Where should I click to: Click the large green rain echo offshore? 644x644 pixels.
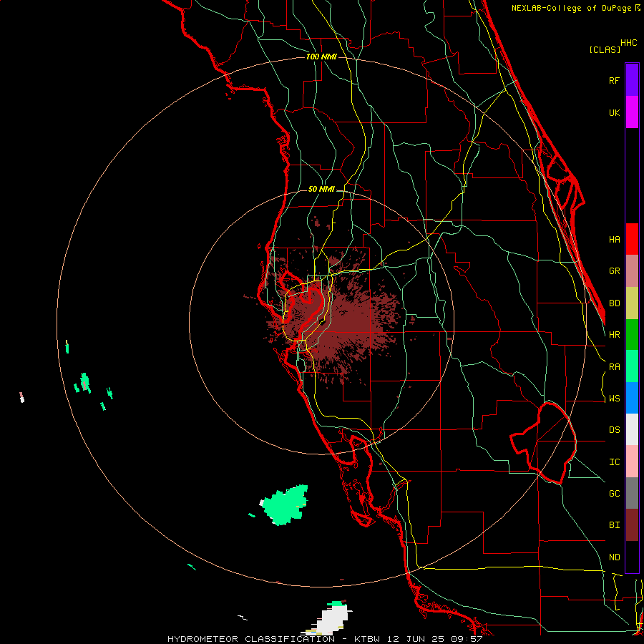coord(285,505)
